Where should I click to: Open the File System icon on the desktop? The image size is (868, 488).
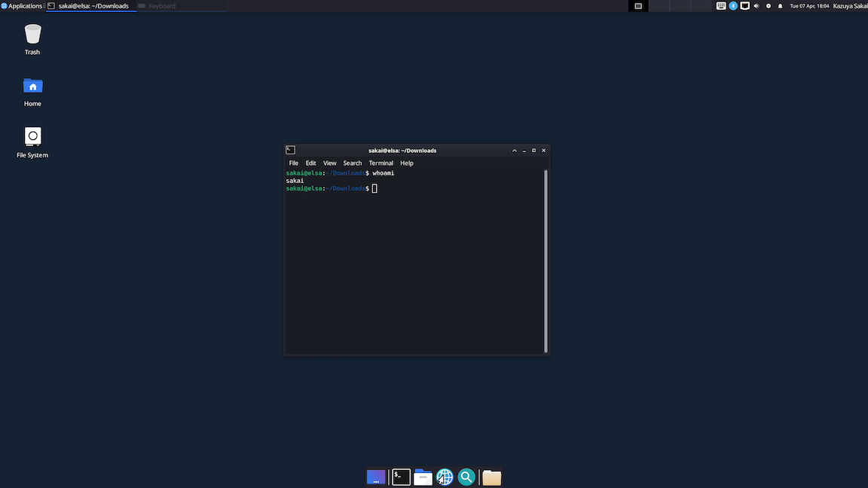pos(32,136)
